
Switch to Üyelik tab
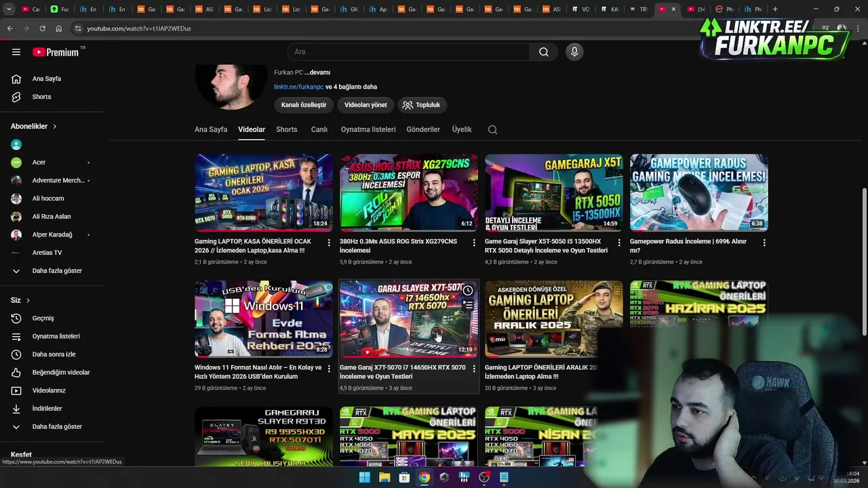click(462, 129)
